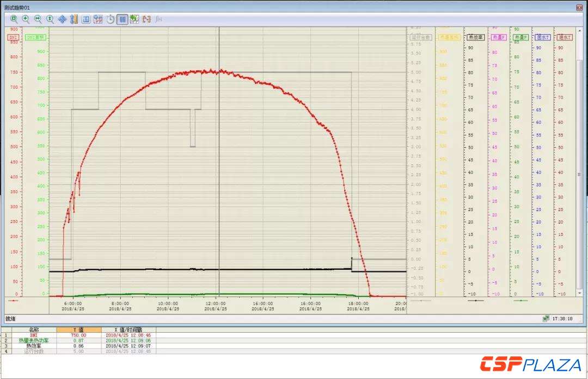588x379 pixels.
Task: Toggle the pause trend update button
Action: [x=122, y=19]
